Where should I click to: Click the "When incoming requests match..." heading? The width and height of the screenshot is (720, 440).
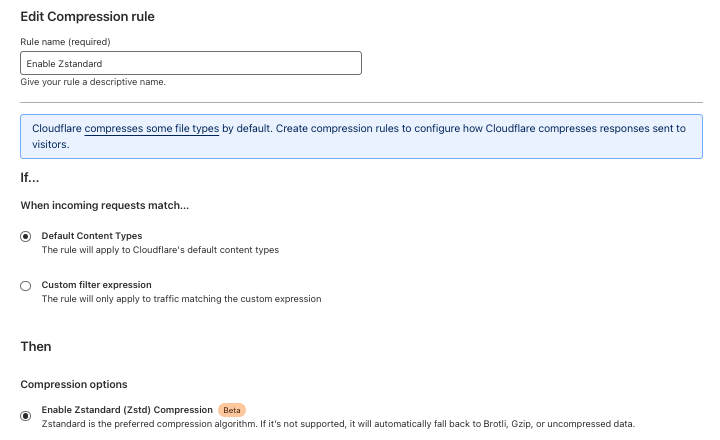(105, 205)
